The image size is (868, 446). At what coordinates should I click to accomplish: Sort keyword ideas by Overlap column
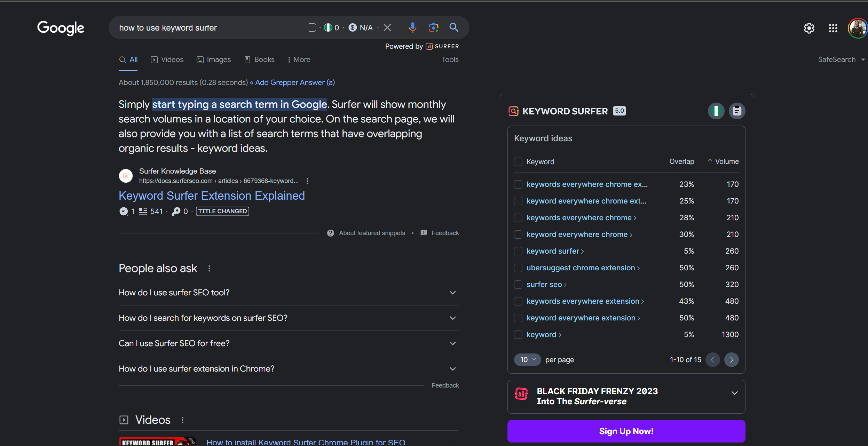pos(681,161)
